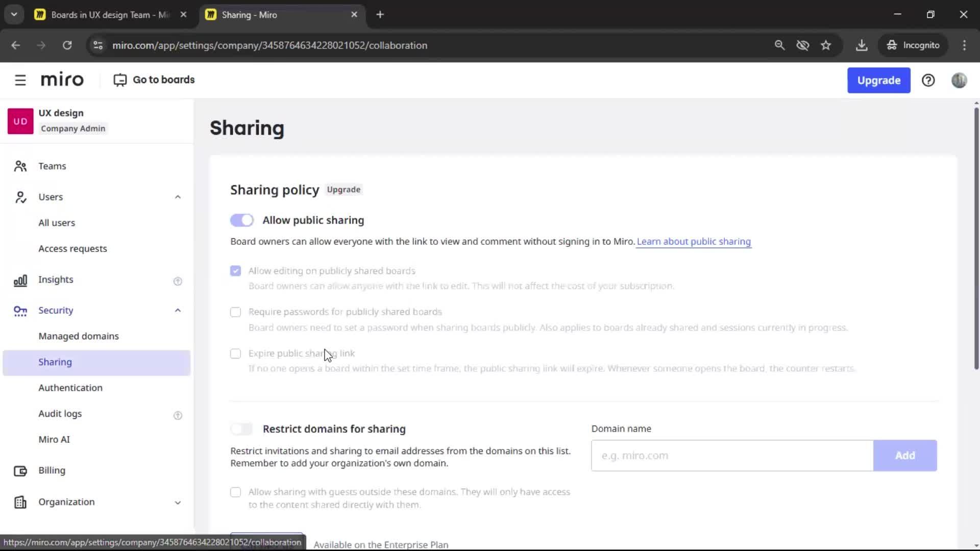Click the Domain name input field

[x=732, y=456]
